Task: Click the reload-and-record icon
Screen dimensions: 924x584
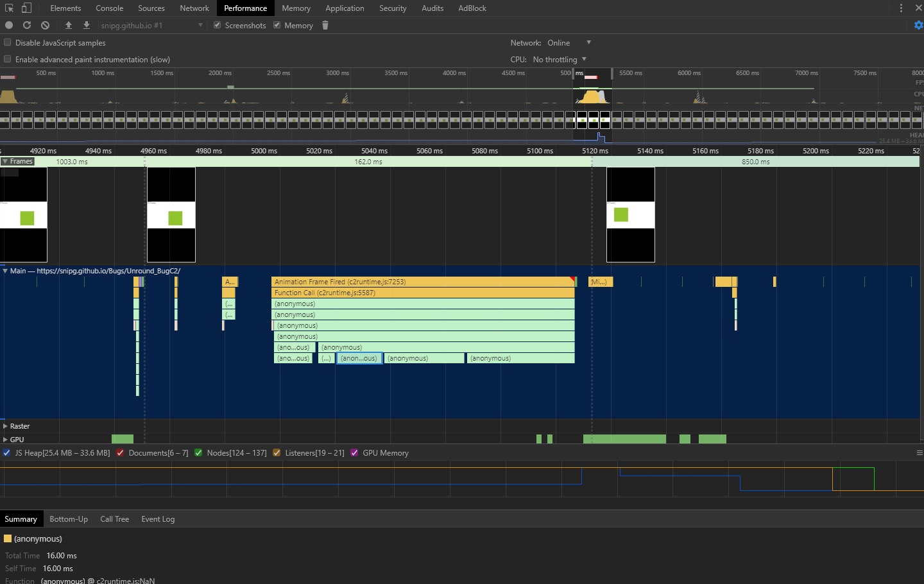Action: click(27, 25)
